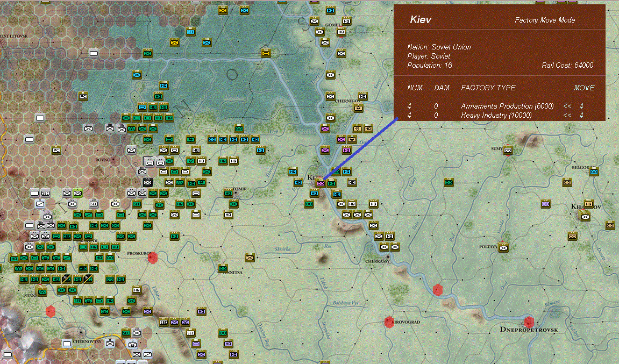
Task: Click the Nation: Soviet Union line
Action: (x=439, y=47)
